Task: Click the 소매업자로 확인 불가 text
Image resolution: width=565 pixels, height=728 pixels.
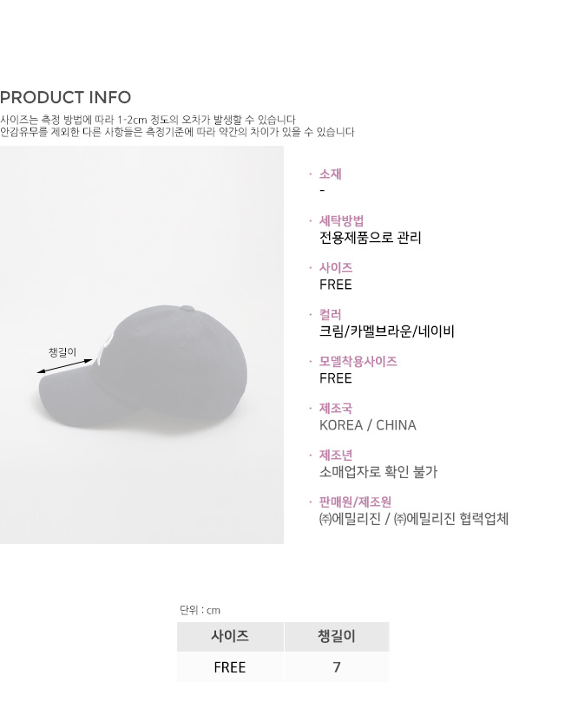Action: tap(378, 472)
